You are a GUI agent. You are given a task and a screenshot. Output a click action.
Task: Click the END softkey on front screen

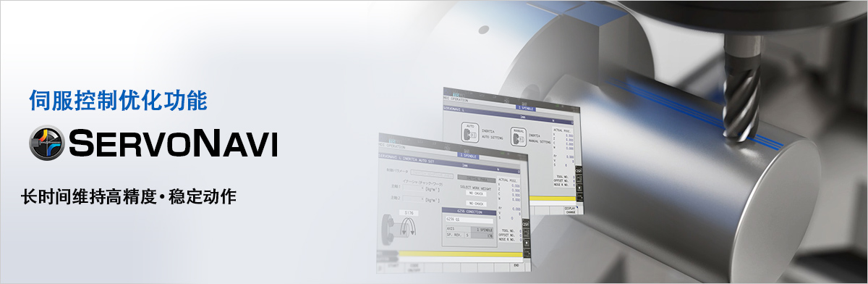click(x=516, y=265)
